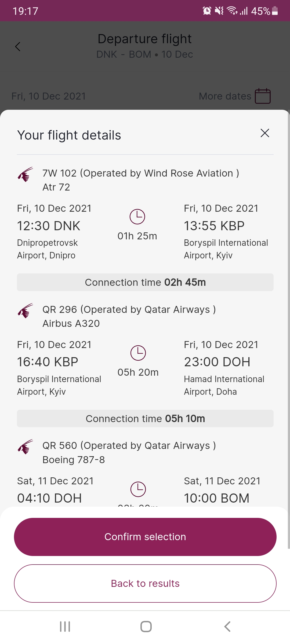Tap clock icon above 01h 25m
Screen dimensions: 290x644
[x=137, y=217]
